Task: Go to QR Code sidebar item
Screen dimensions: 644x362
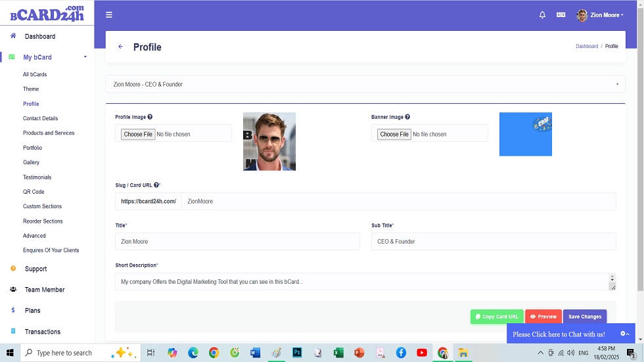Action: [x=34, y=192]
